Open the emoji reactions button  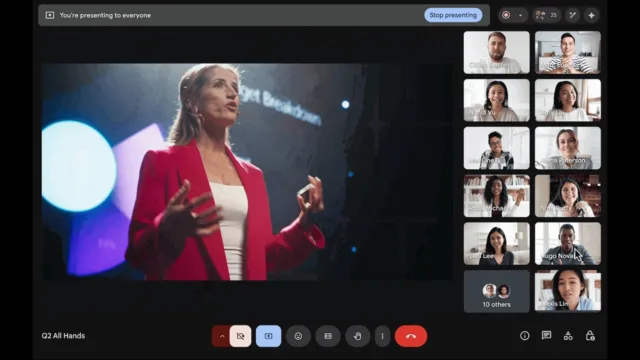pyautogui.click(x=298, y=336)
